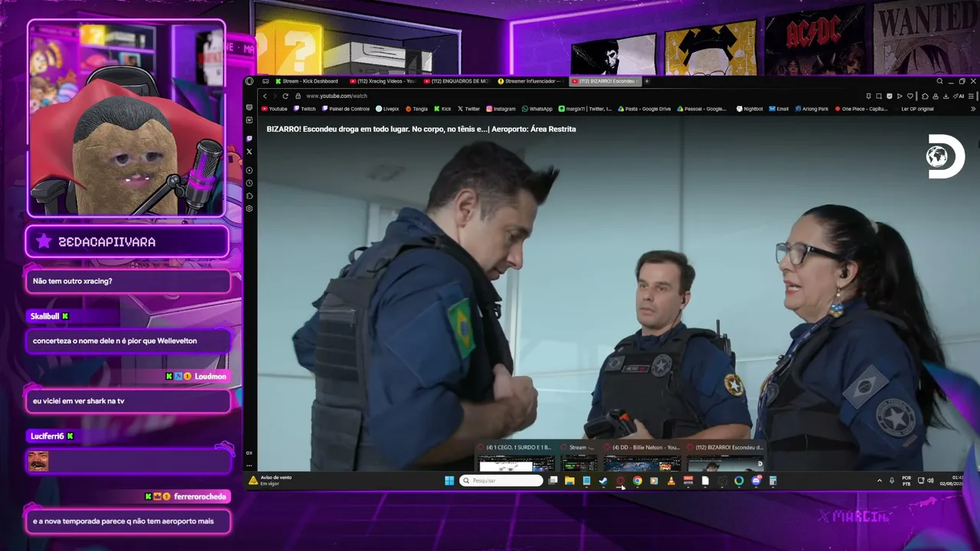Image resolution: width=980 pixels, height=551 pixels.
Task: Click the Skalibull chat username
Action: tap(44, 316)
